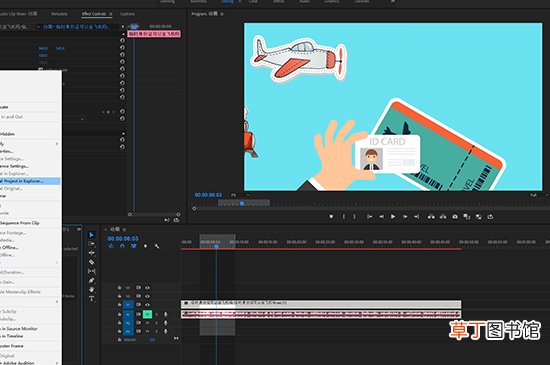Screen dimensions: 550x365
Task: Click the Lift button
Action: click(431, 217)
